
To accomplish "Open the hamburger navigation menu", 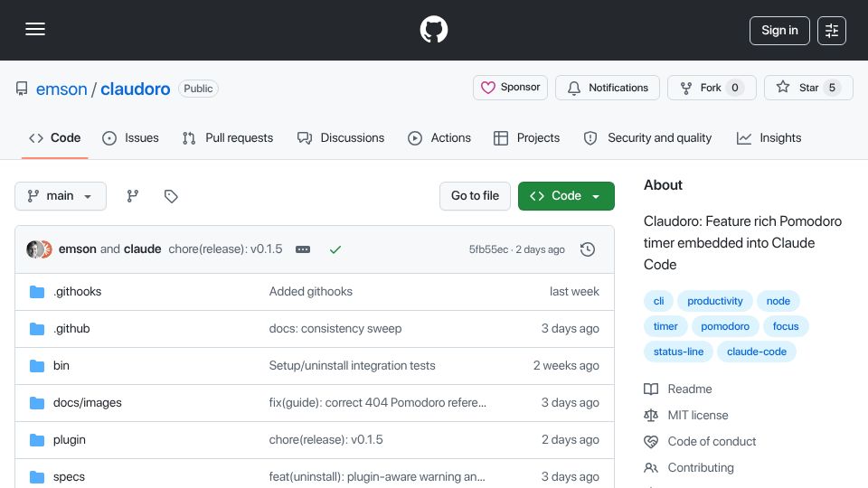I will 35,29.
